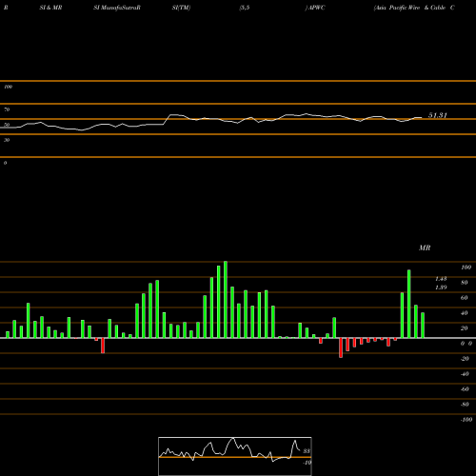The height and width of the screenshot is (476, 476).
Task: Click the 40 label on MR right axis
Action: pyautogui.click(x=465, y=313)
